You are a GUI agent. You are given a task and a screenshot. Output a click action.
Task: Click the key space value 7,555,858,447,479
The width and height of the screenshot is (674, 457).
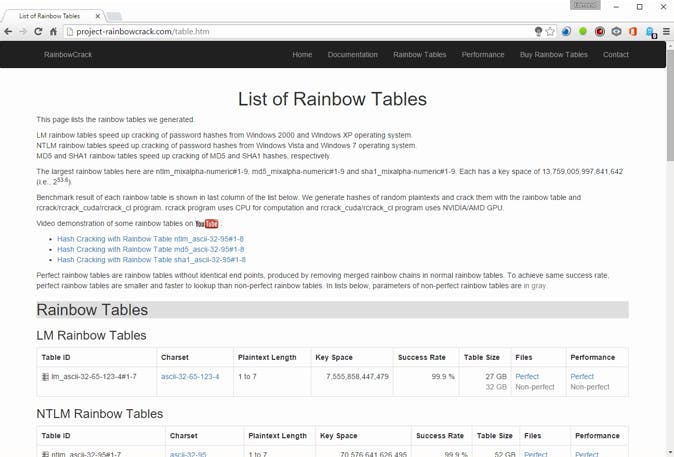coord(357,377)
